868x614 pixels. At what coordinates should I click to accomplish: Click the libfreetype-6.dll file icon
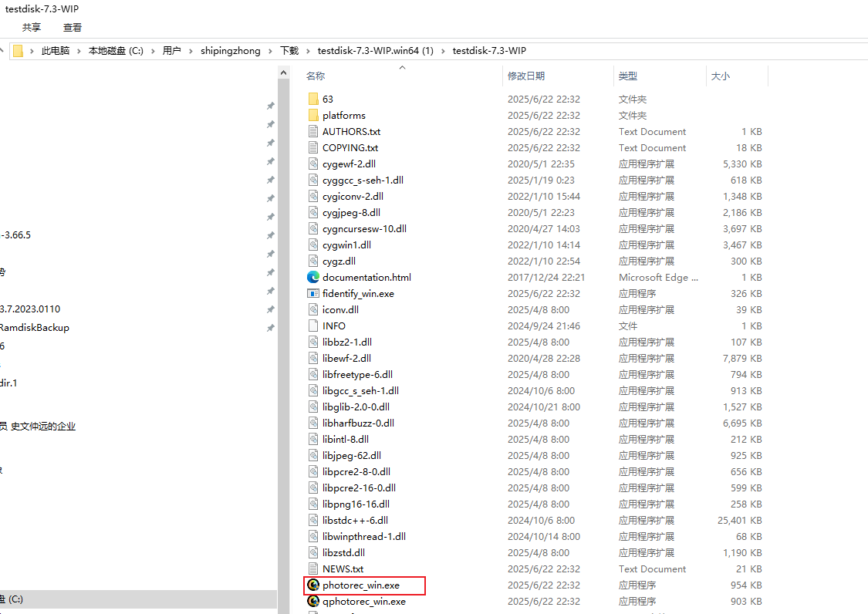(313, 374)
